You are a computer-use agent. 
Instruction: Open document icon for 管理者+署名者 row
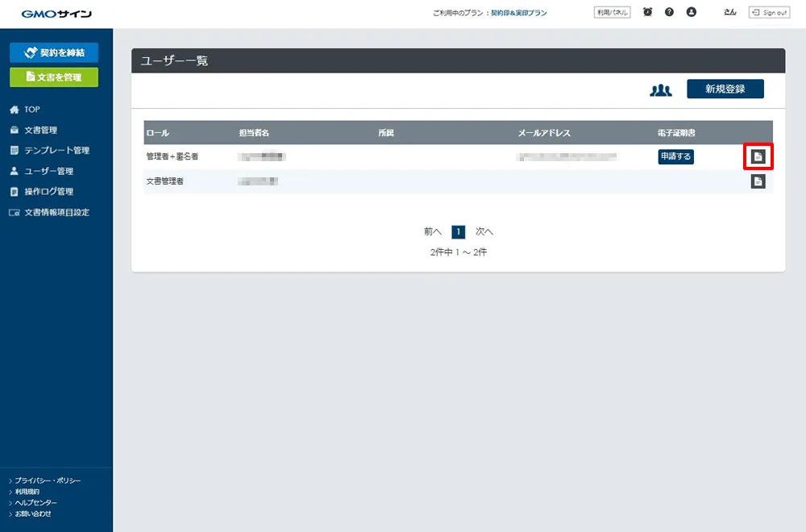[x=758, y=156]
